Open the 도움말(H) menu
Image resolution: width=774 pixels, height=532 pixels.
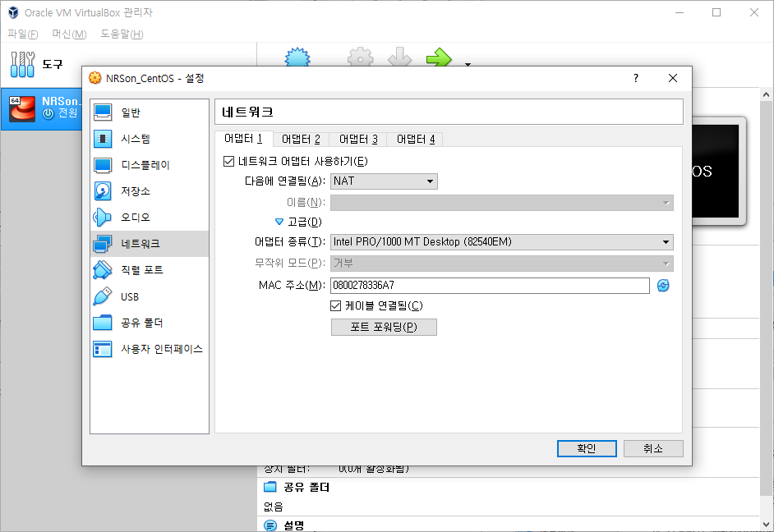click(122, 34)
